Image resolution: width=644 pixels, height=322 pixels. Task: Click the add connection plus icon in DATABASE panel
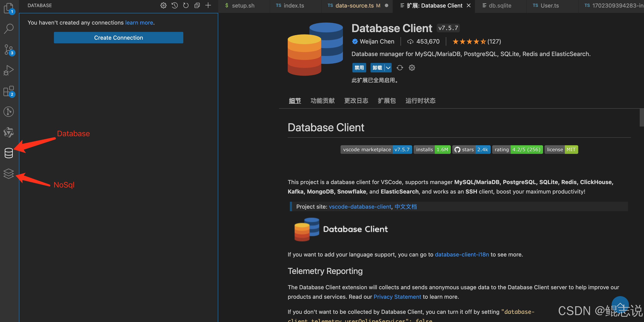(x=208, y=5)
